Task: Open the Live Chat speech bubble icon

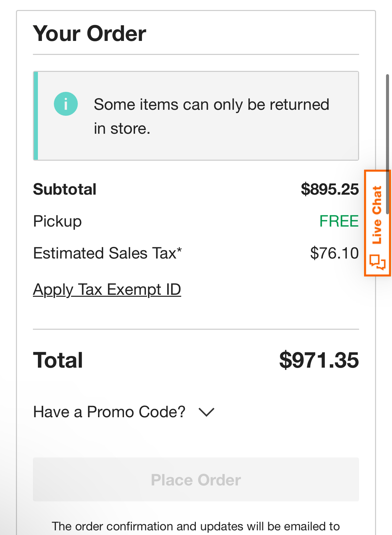Action: pyautogui.click(x=378, y=262)
